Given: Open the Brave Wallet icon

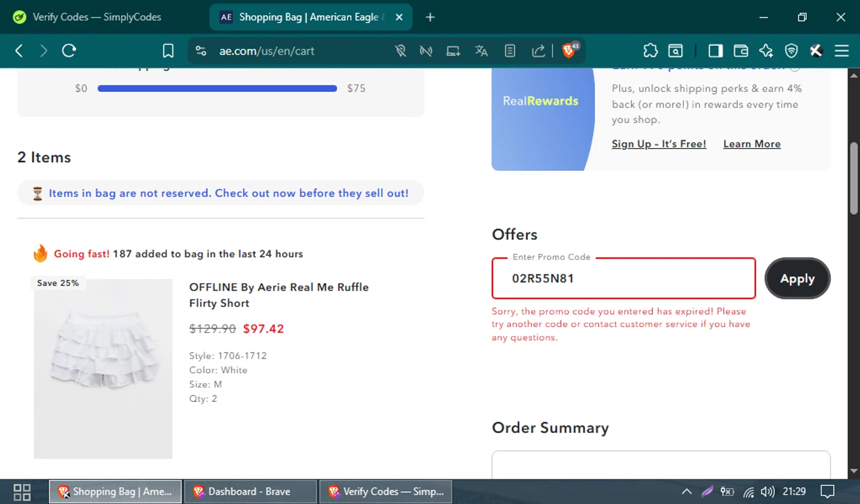Looking at the screenshot, I should point(741,51).
